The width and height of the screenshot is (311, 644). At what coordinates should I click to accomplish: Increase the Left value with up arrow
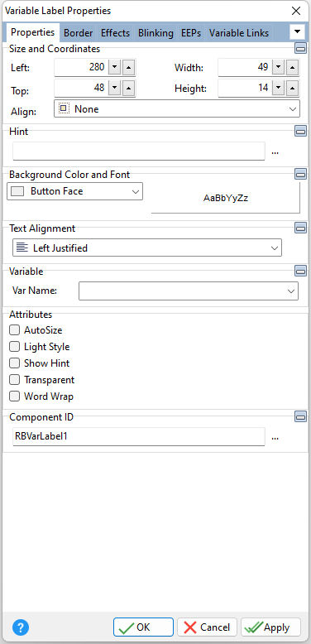pos(128,67)
